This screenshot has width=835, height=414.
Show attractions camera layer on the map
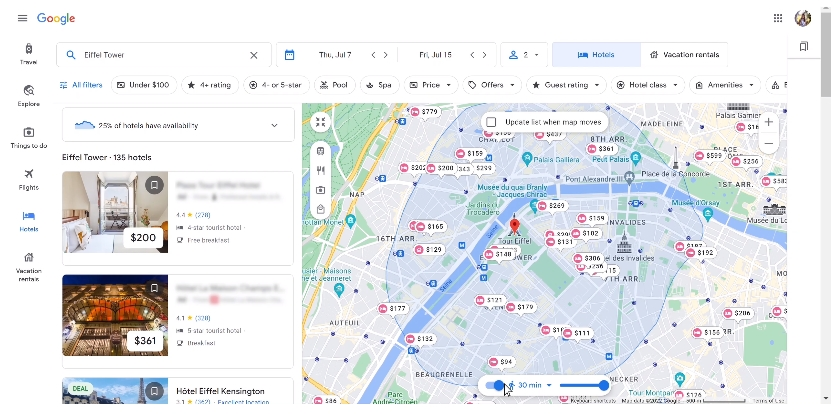coord(320,190)
